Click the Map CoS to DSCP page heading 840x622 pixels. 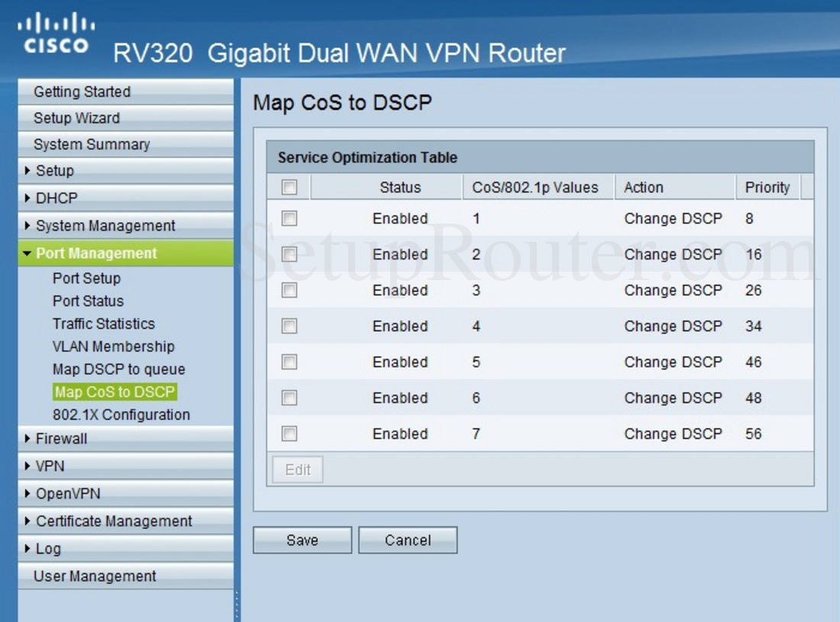(x=342, y=102)
